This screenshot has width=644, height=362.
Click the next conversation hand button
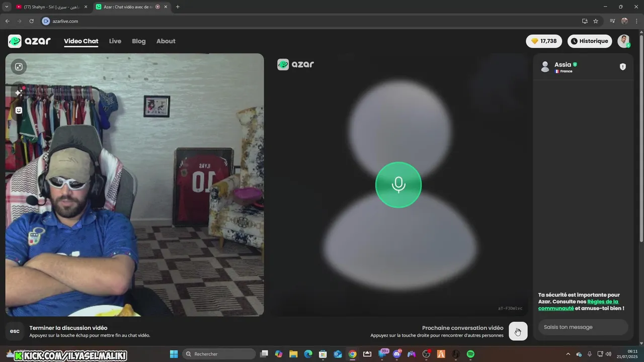(518, 331)
